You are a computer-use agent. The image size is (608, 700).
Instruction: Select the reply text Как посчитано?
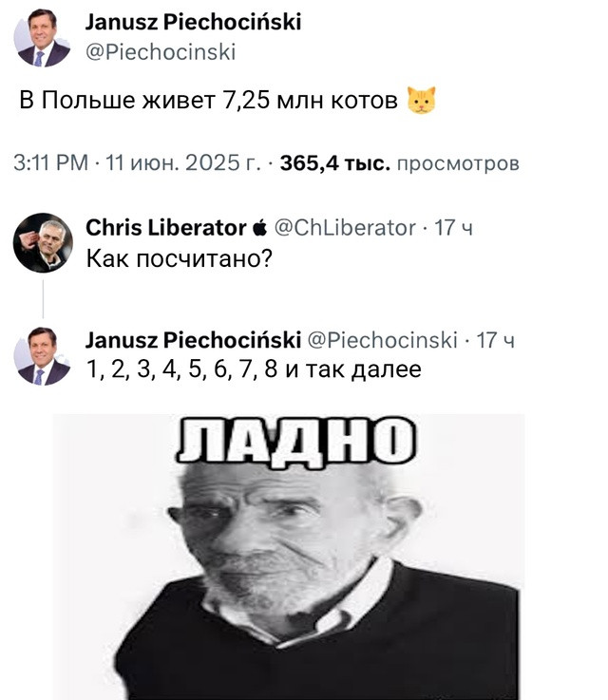coord(179,257)
